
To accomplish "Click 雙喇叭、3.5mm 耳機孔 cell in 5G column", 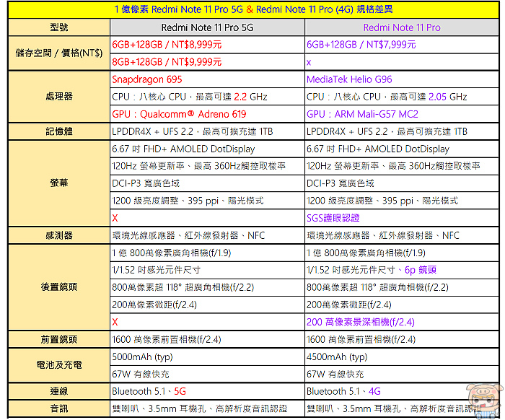I will click(207, 408).
